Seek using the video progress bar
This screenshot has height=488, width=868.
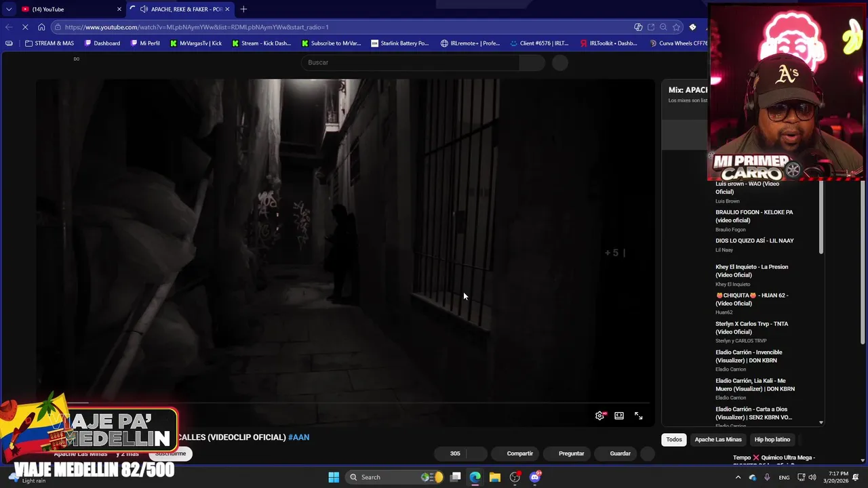click(346, 403)
